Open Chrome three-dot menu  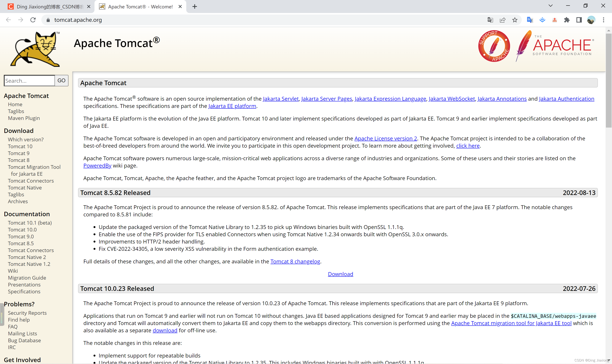(x=603, y=20)
